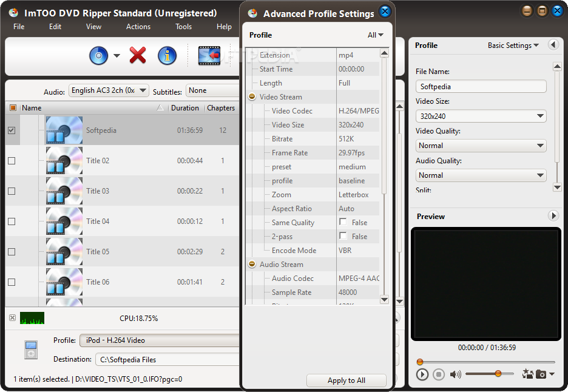Open the All filter dropdown

(x=375, y=35)
